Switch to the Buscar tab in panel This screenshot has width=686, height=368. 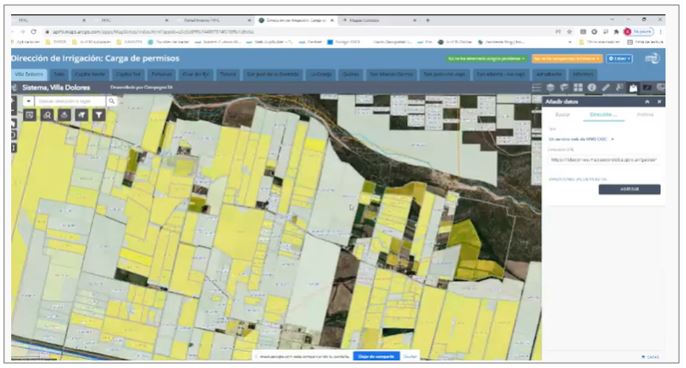[563, 115]
